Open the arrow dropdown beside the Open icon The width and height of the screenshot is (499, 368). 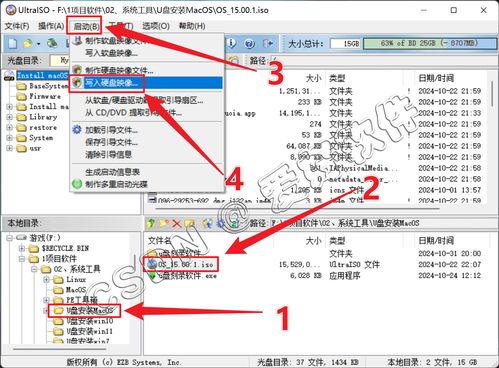(x=38, y=44)
